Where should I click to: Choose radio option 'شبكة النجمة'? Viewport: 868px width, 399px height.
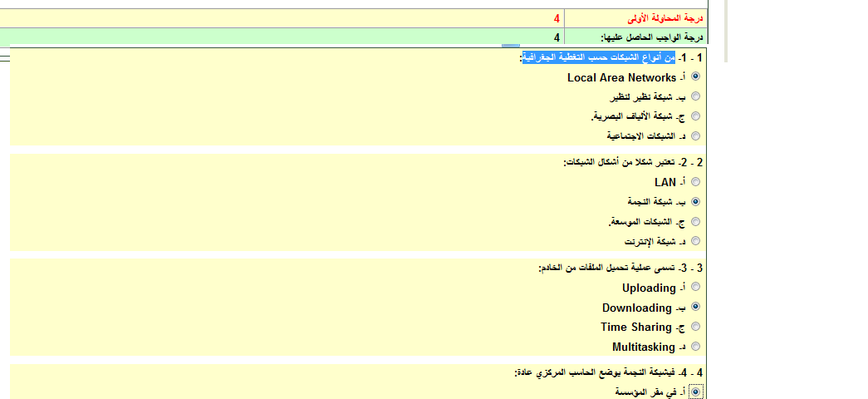pos(695,201)
